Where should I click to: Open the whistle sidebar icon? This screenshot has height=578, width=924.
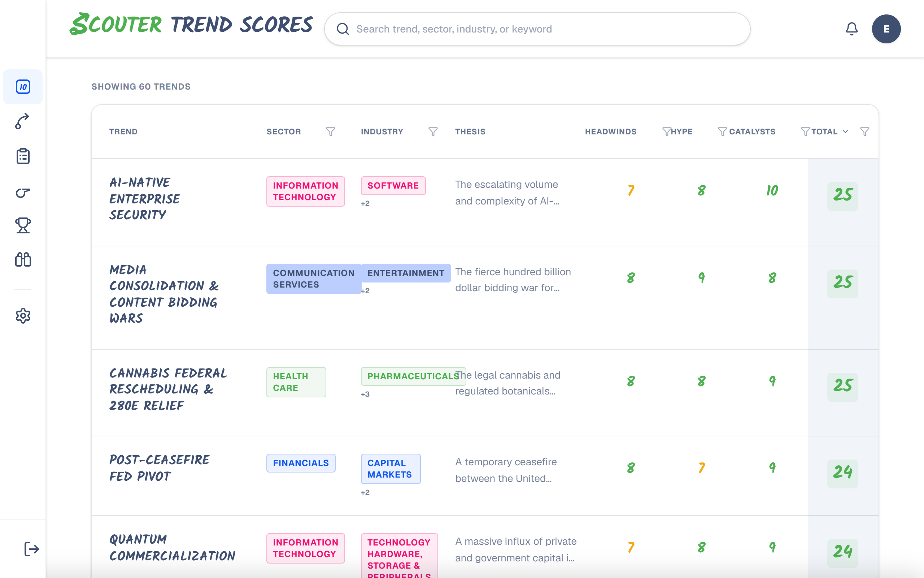tap(23, 192)
